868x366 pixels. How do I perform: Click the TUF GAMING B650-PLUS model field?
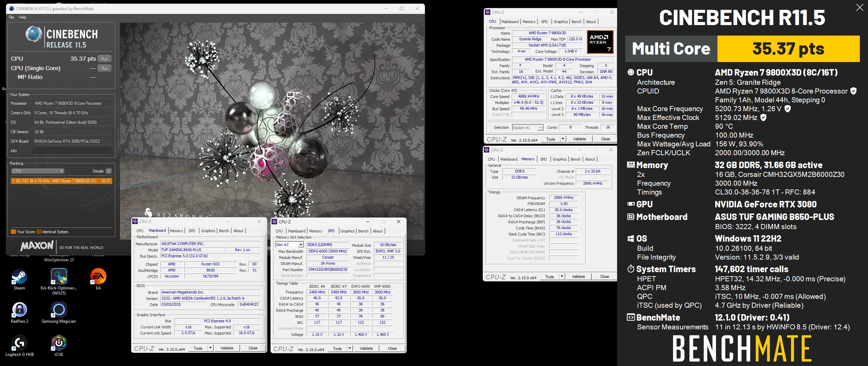192,250
